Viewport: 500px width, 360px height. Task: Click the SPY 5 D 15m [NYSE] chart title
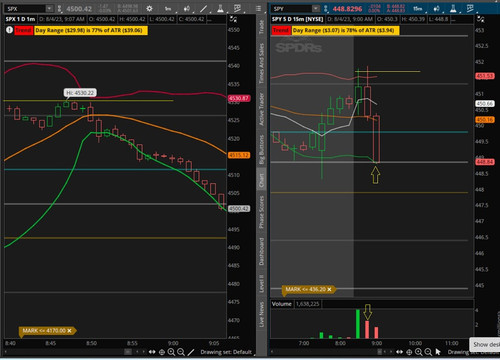(x=297, y=19)
